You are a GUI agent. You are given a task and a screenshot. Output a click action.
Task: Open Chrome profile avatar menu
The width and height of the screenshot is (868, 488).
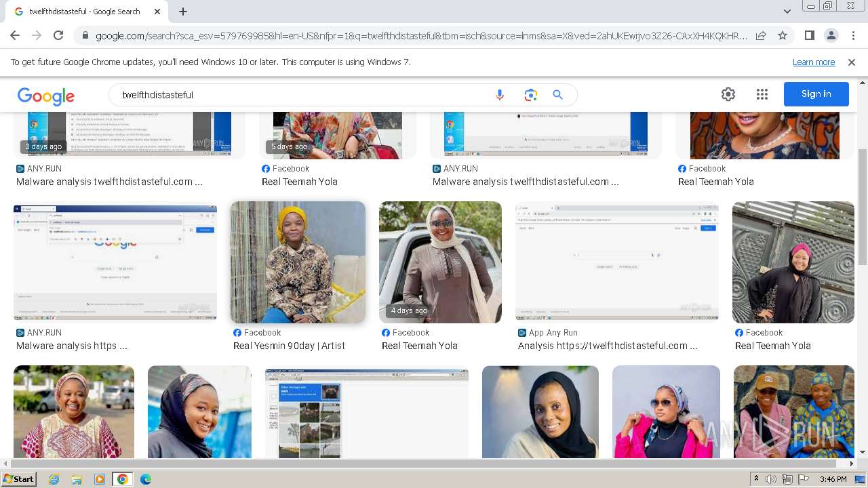tap(831, 35)
